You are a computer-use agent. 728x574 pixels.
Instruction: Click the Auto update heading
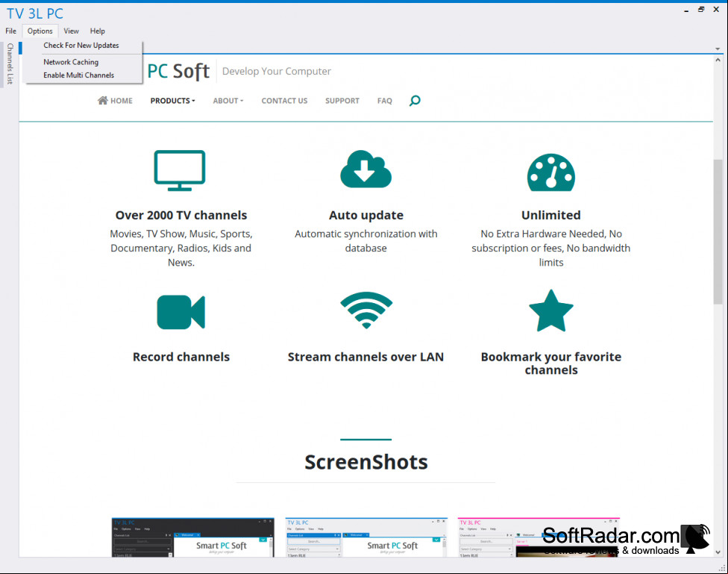[x=365, y=215]
